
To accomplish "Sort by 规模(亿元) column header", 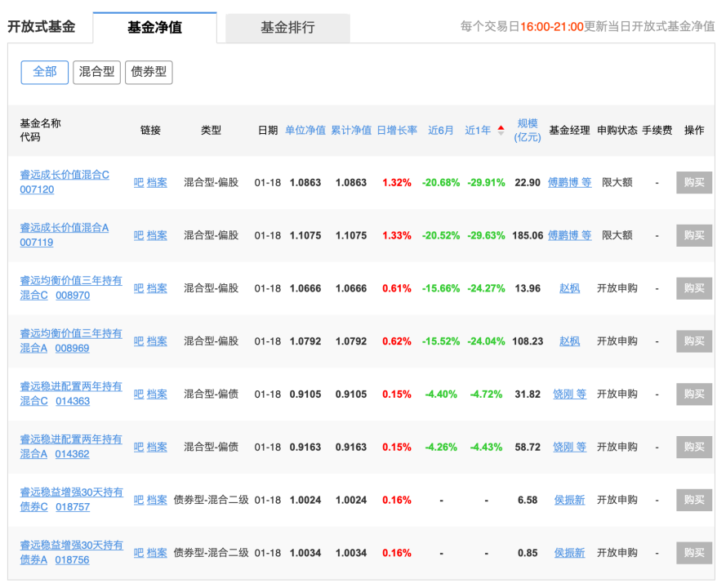I will (528, 130).
